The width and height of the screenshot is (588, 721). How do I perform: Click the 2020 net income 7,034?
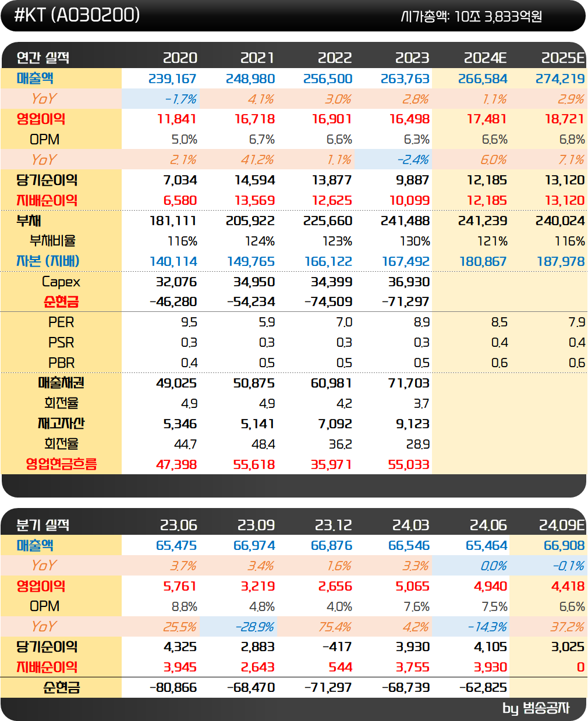(x=180, y=180)
